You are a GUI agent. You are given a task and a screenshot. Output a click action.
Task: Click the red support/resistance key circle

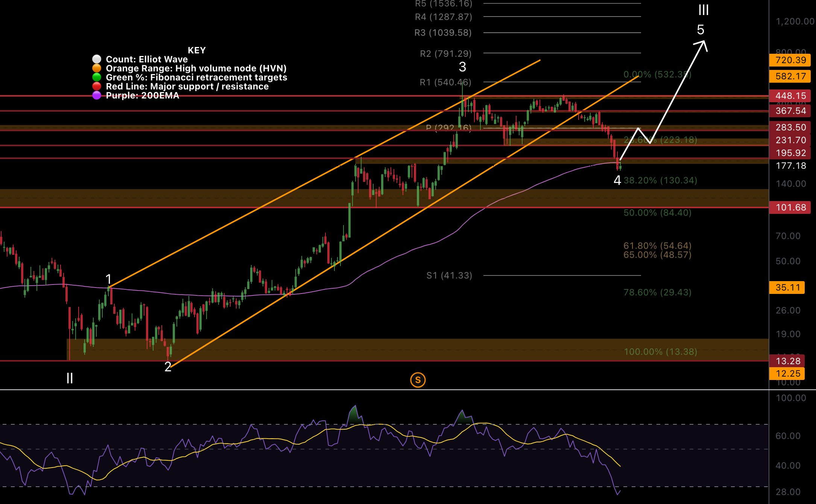click(97, 86)
